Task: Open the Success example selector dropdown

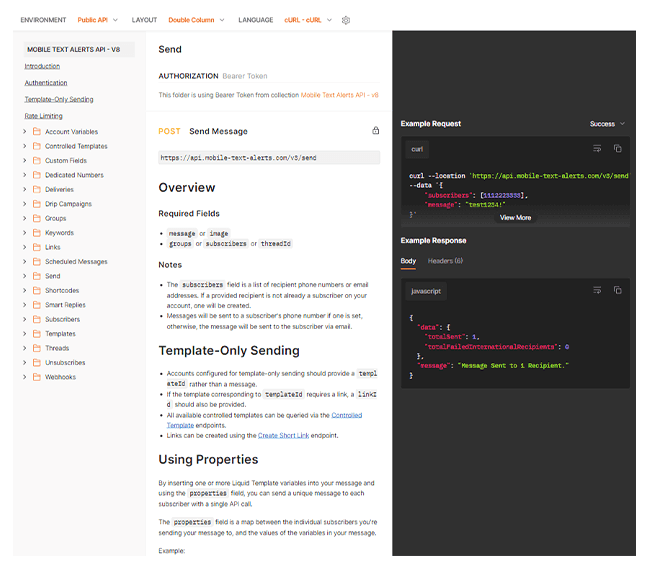Action: [x=607, y=124]
